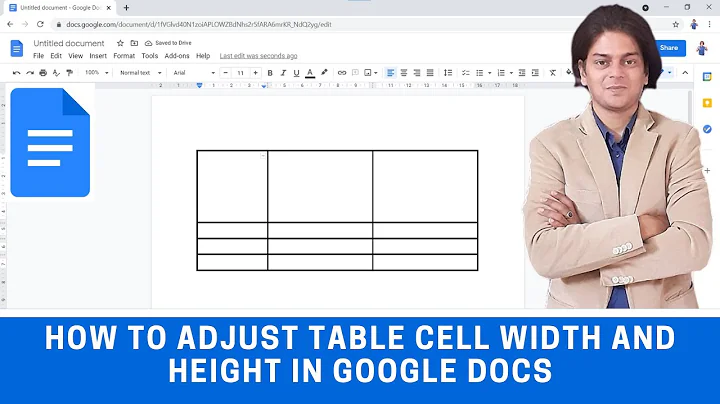The height and width of the screenshot is (404, 720).
Task: Apply Italic formatting
Action: pyautogui.click(x=283, y=73)
